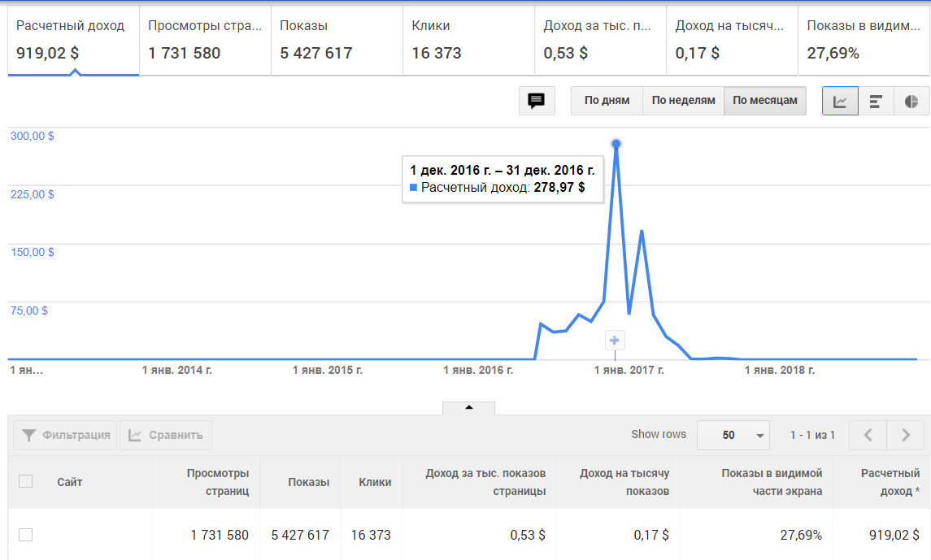Image resolution: width=931 pixels, height=560 pixels.
Task: Click the 1 731 580 table cell
Action: (220, 535)
